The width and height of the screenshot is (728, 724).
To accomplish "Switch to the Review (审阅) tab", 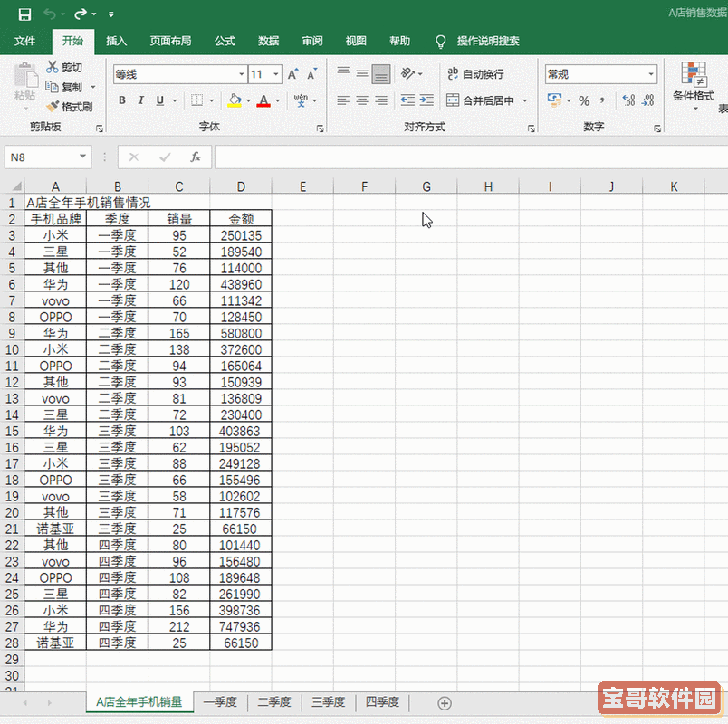I will [x=312, y=41].
